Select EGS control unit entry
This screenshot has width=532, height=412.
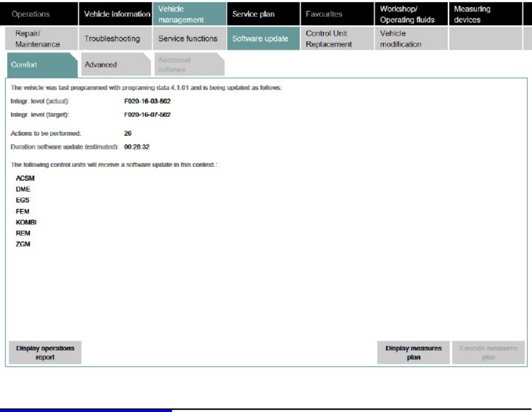[23, 200]
